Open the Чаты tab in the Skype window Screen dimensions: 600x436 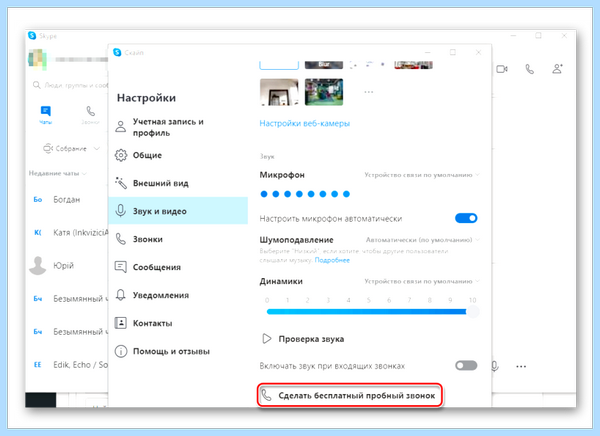coord(46,115)
